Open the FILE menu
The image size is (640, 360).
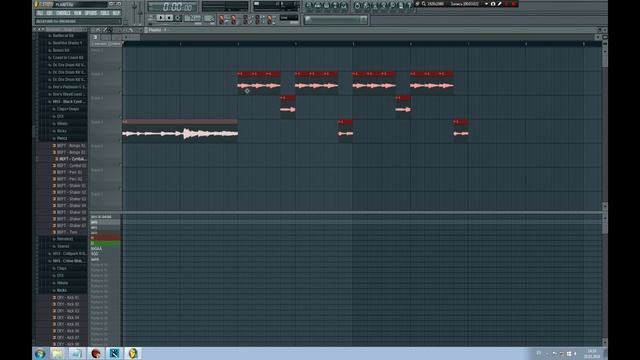coord(40,13)
